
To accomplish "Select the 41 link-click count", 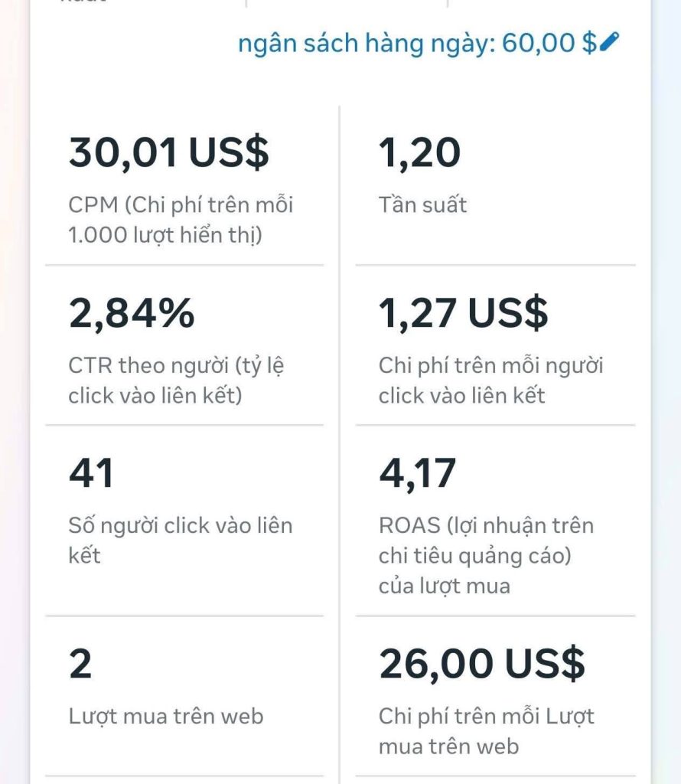I will click(91, 472).
